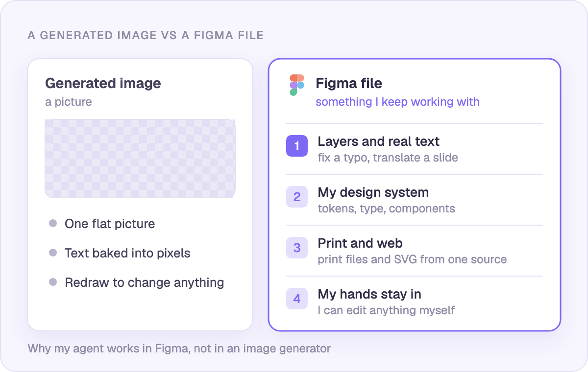The width and height of the screenshot is (588, 372).
Task: Click 'fix a typo, translate a slide'
Action: [388, 158]
